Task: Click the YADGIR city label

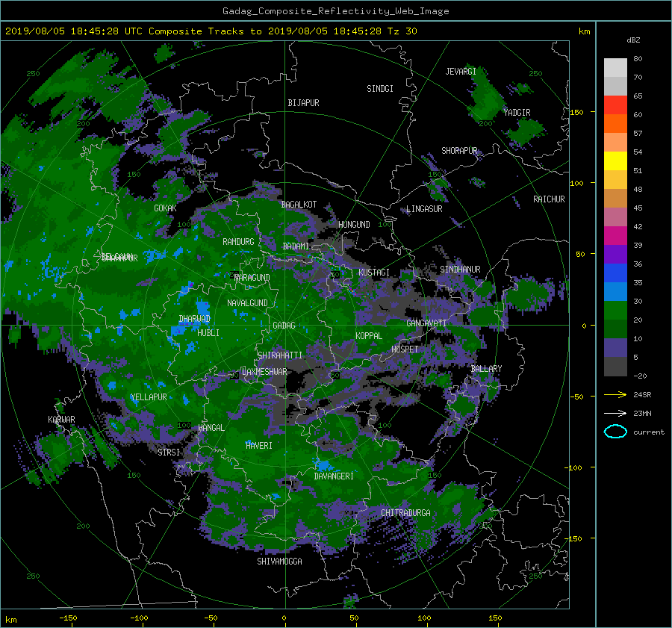Action: point(517,113)
